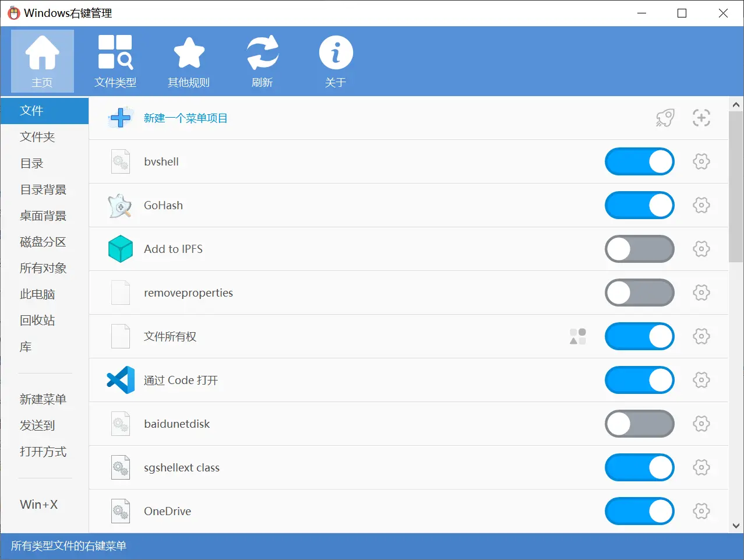Open the settings gear for GoHash
The image size is (744, 560).
(x=701, y=205)
